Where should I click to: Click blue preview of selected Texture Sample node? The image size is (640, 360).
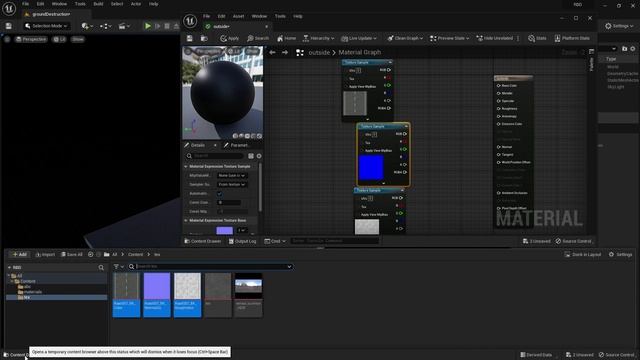(371, 167)
